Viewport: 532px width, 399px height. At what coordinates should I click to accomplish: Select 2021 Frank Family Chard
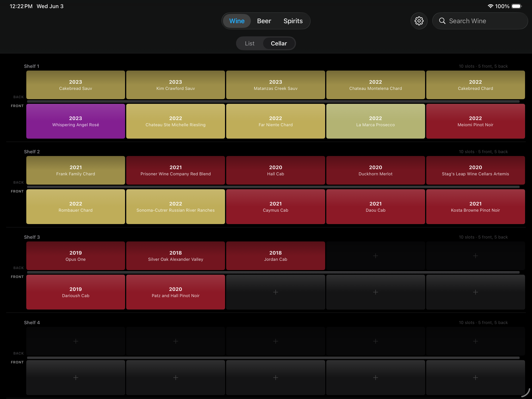[76, 170]
